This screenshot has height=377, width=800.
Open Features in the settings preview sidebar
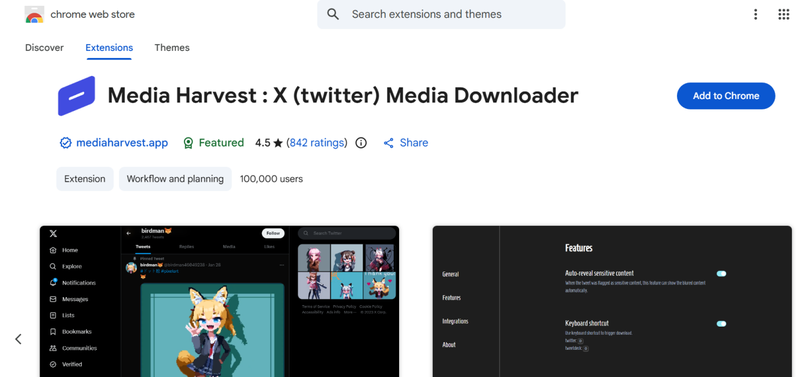point(452,297)
